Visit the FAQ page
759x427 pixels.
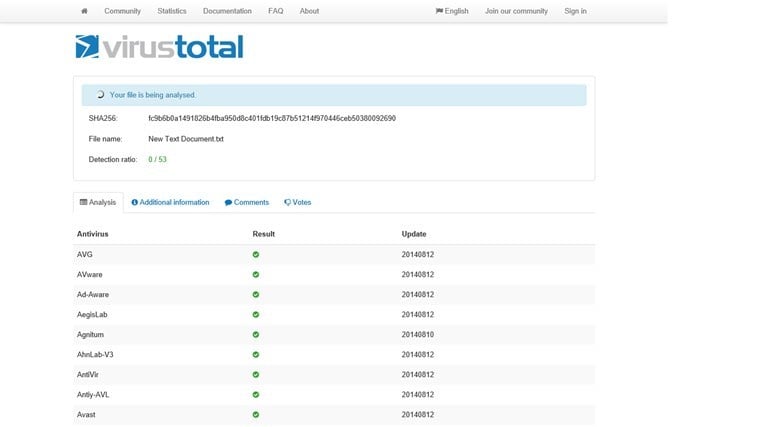point(276,11)
